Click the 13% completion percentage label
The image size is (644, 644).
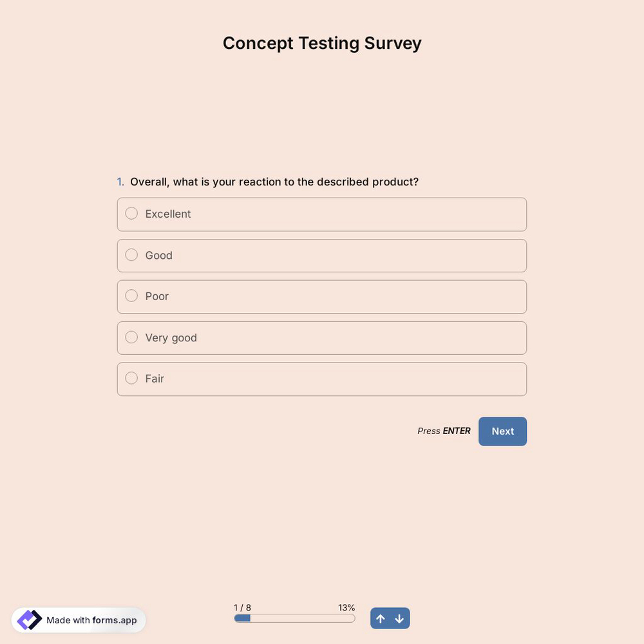tap(346, 607)
